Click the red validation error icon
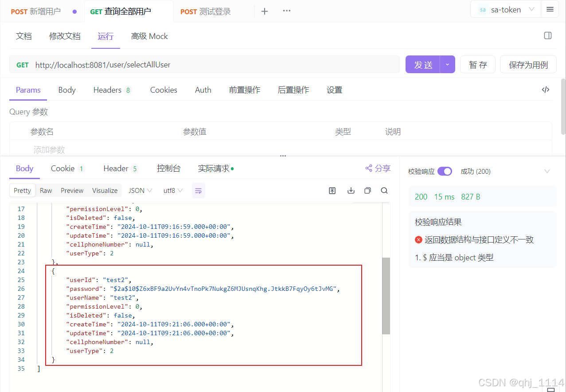566x392 pixels. coord(418,240)
